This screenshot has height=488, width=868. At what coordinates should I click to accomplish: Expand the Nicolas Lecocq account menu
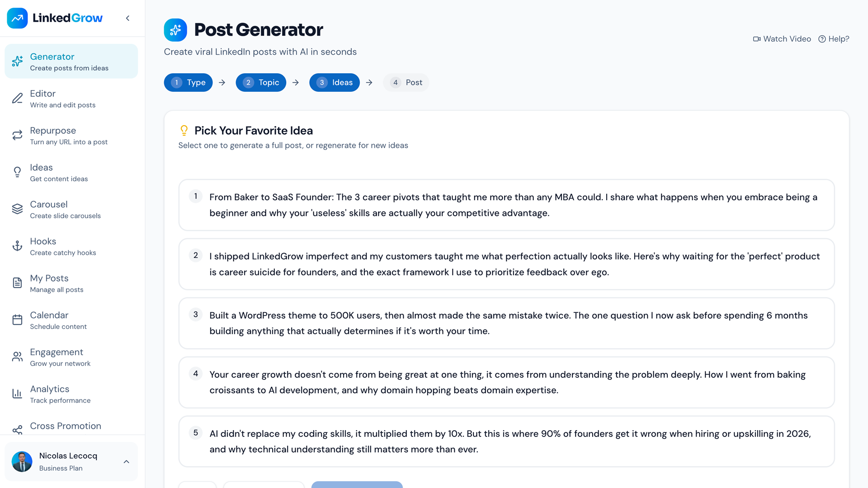[x=127, y=461]
